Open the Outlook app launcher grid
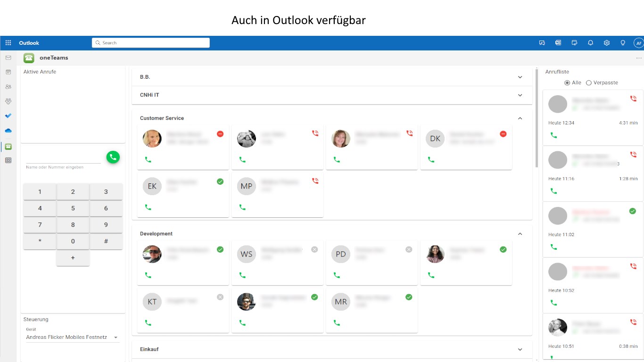644x362 pixels. [x=8, y=43]
